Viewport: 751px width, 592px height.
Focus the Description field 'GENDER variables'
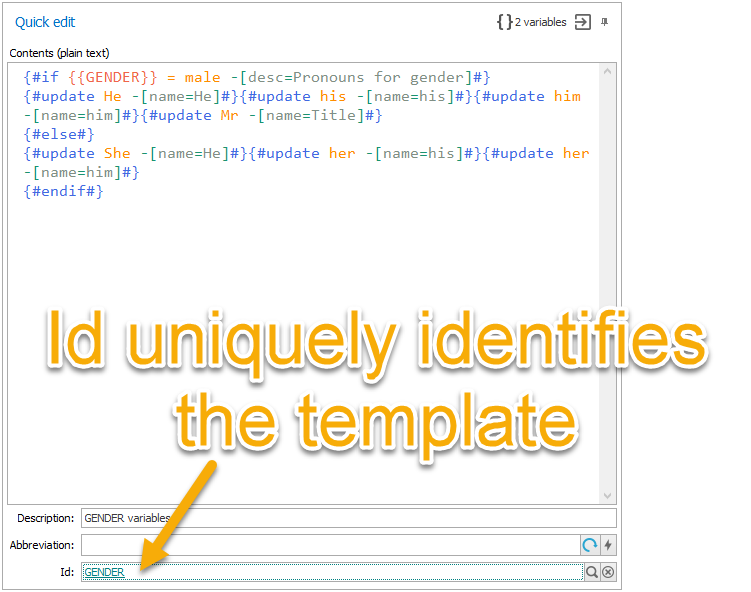(349, 518)
